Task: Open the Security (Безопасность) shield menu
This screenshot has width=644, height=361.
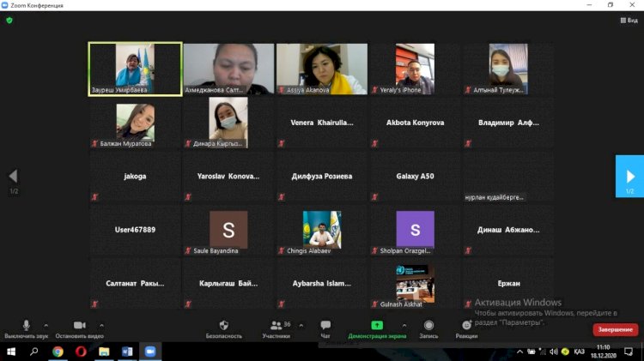Action: point(224,329)
